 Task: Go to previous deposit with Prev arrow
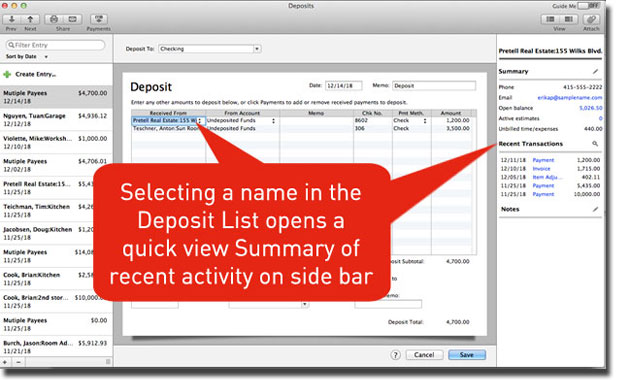pos(11,19)
